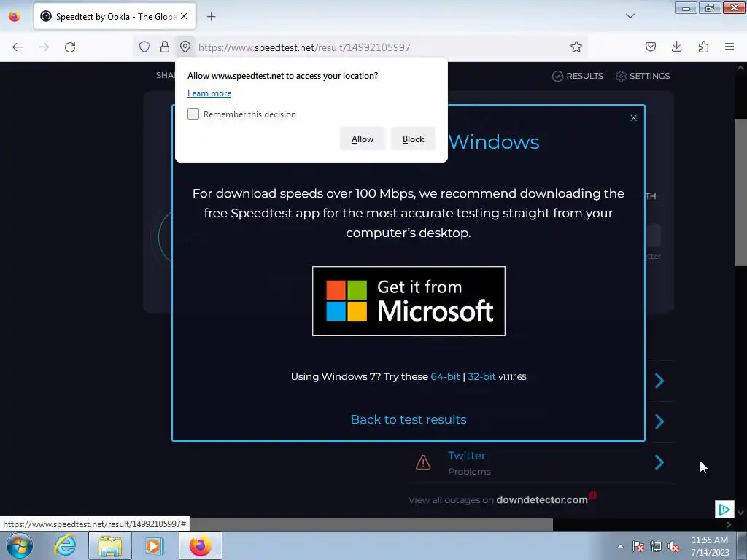747x560 pixels.
Task: Download the 64-bit Windows 7 version
Action: coord(445,376)
